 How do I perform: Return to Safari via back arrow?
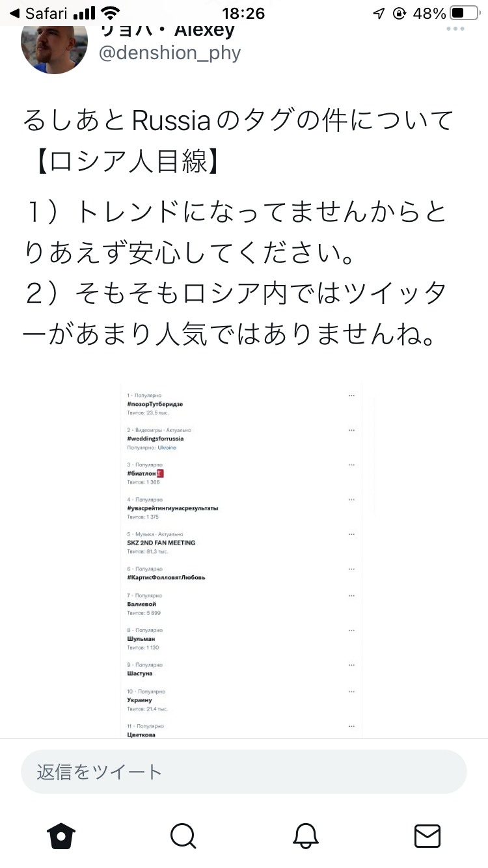coord(40,13)
